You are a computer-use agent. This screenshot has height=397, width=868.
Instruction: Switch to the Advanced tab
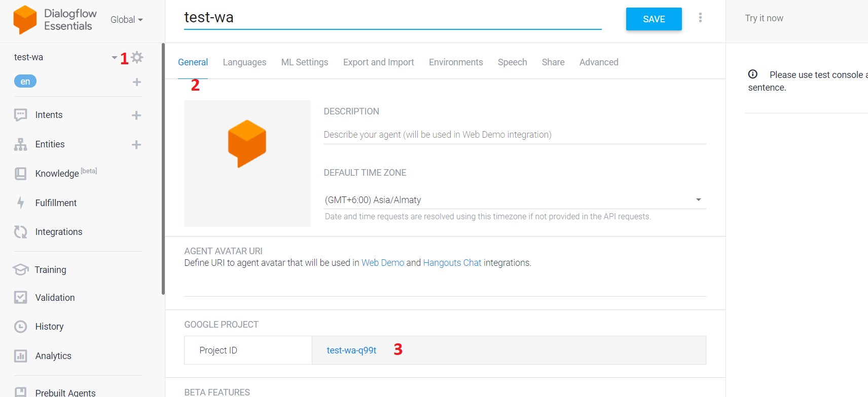(x=599, y=62)
